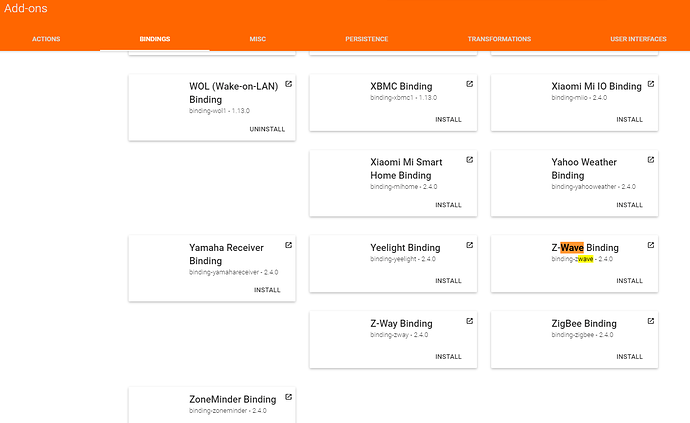Open external link icon on Yamaha Receiver Binding
This screenshot has height=423, width=690.
click(x=288, y=245)
